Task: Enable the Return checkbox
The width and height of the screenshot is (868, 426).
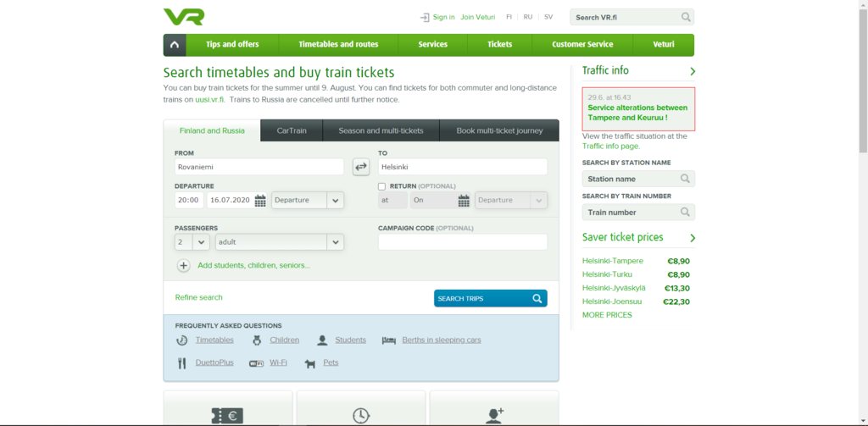Action: click(382, 186)
